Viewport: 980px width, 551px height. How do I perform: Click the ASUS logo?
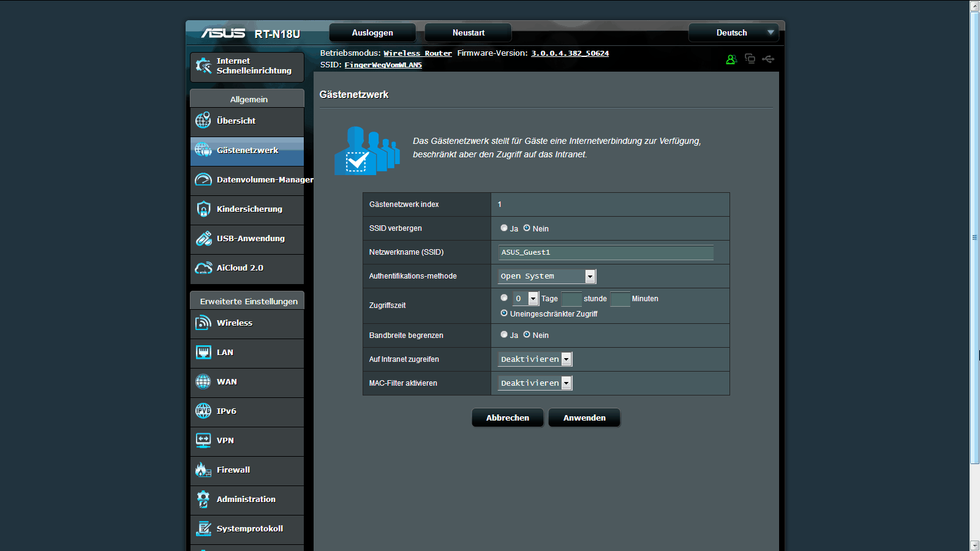pos(223,33)
